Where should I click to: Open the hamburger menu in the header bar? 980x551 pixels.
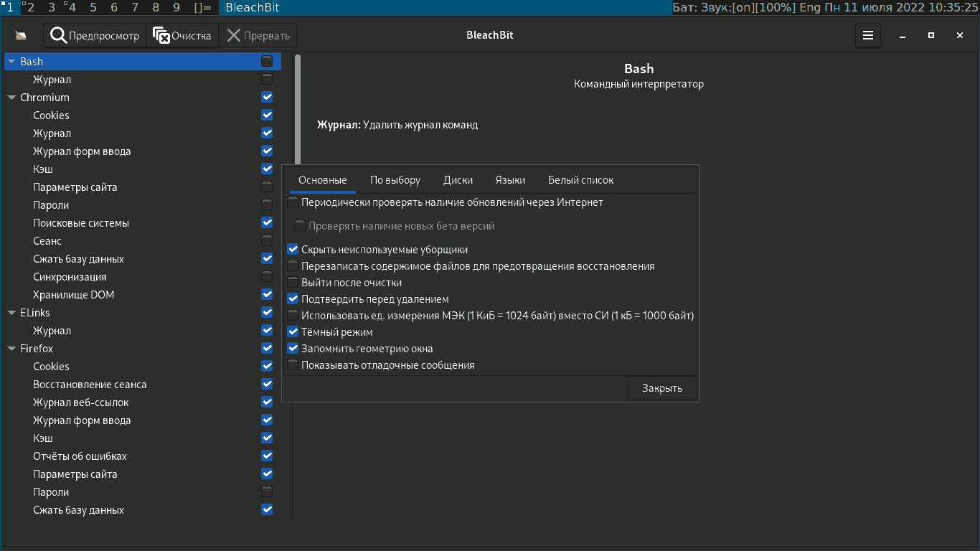click(x=867, y=35)
